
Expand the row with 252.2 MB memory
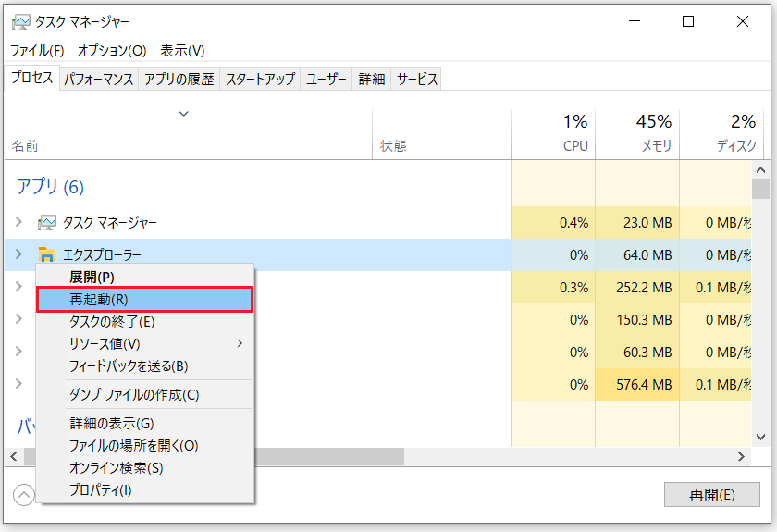pos(18,287)
